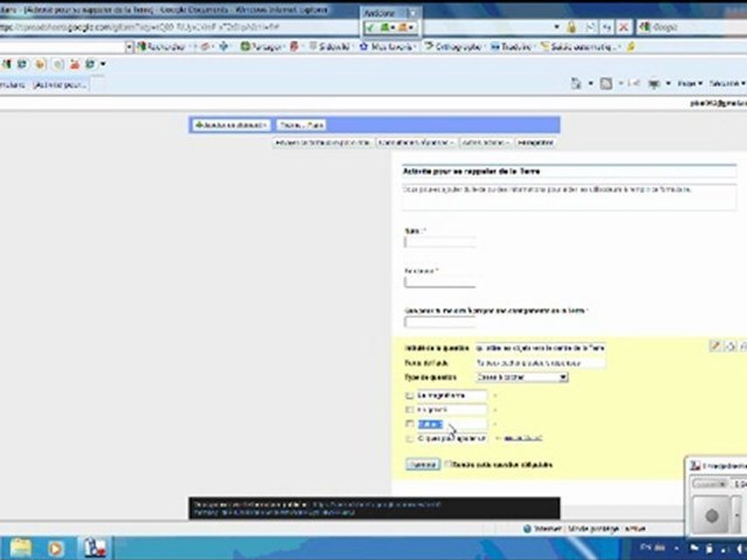Click the red X stop-loading icon
This screenshot has width=747, height=560.
point(623,27)
